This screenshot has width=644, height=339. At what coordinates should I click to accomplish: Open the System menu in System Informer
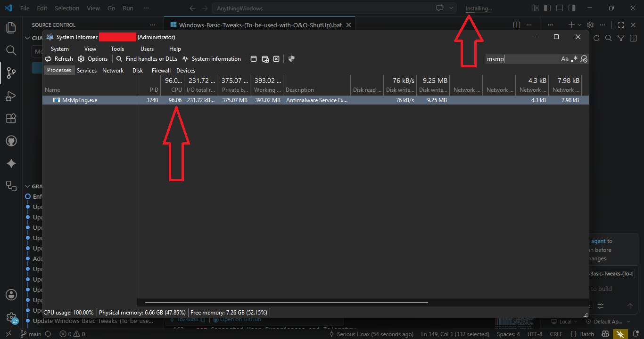(x=60, y=48)
